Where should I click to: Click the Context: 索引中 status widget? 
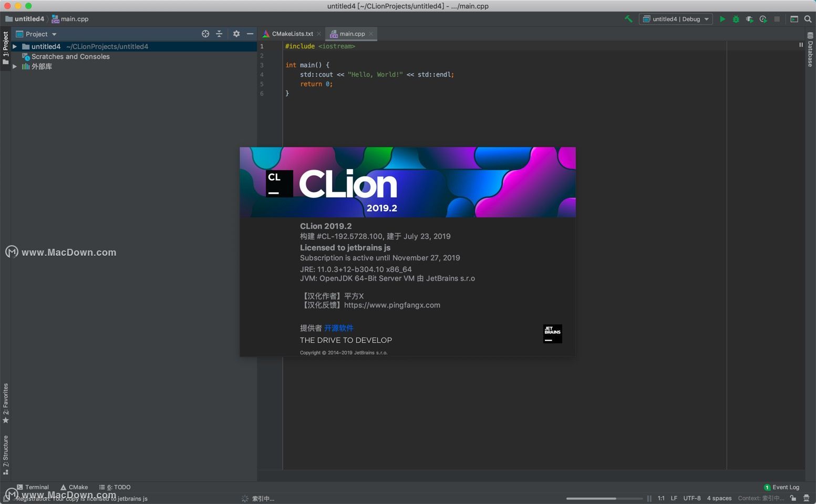761,498
